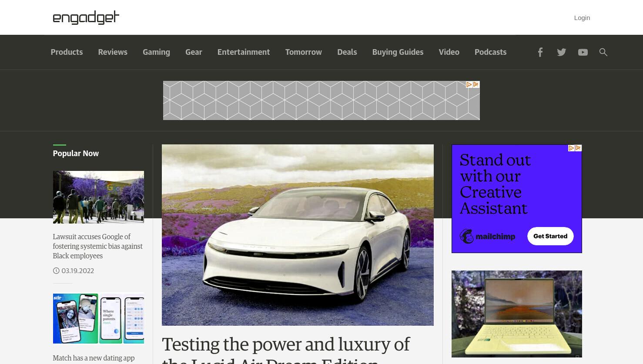This screenshot has width=643, height=364.
Task: Go to the Reviews section
Action: tap(113, 52)
